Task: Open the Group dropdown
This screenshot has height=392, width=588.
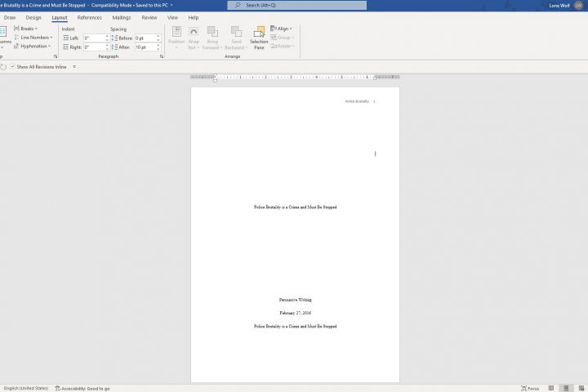Action: [x=283, y=38]
